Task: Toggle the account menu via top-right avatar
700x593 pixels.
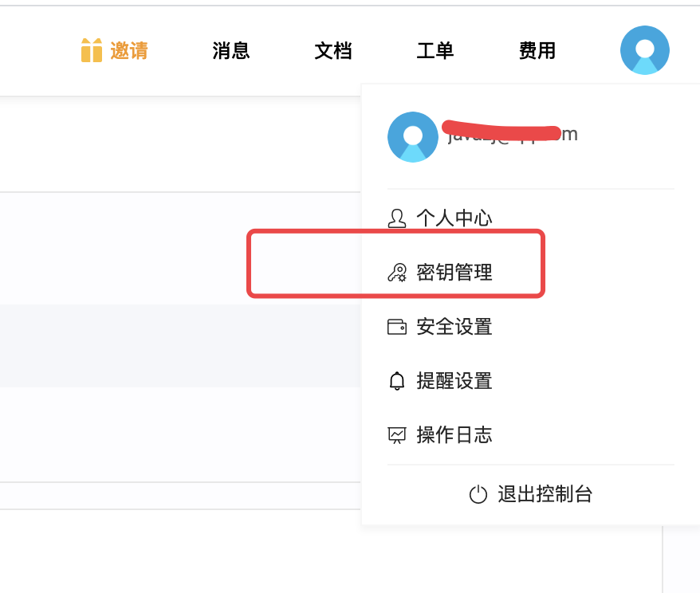Action: [x=644, y=50]
